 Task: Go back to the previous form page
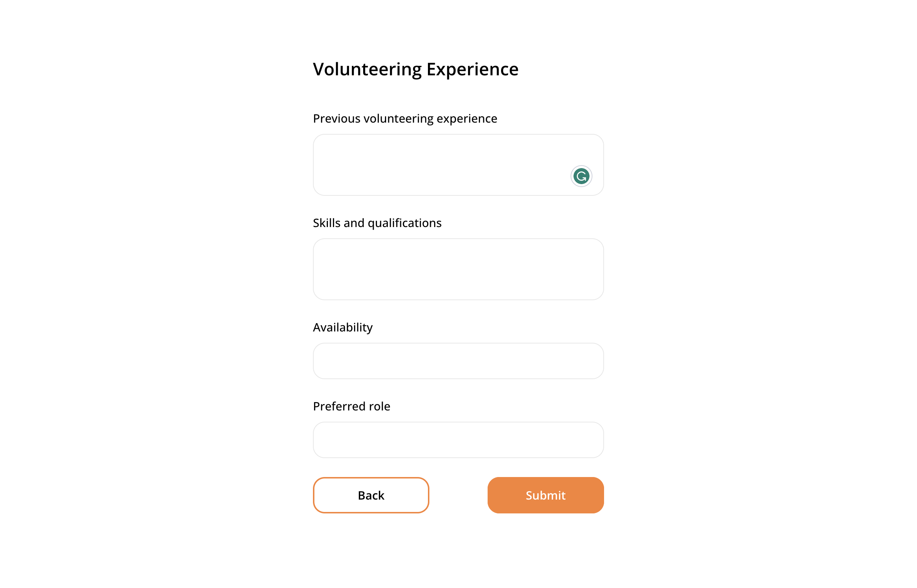click(371, 495)
